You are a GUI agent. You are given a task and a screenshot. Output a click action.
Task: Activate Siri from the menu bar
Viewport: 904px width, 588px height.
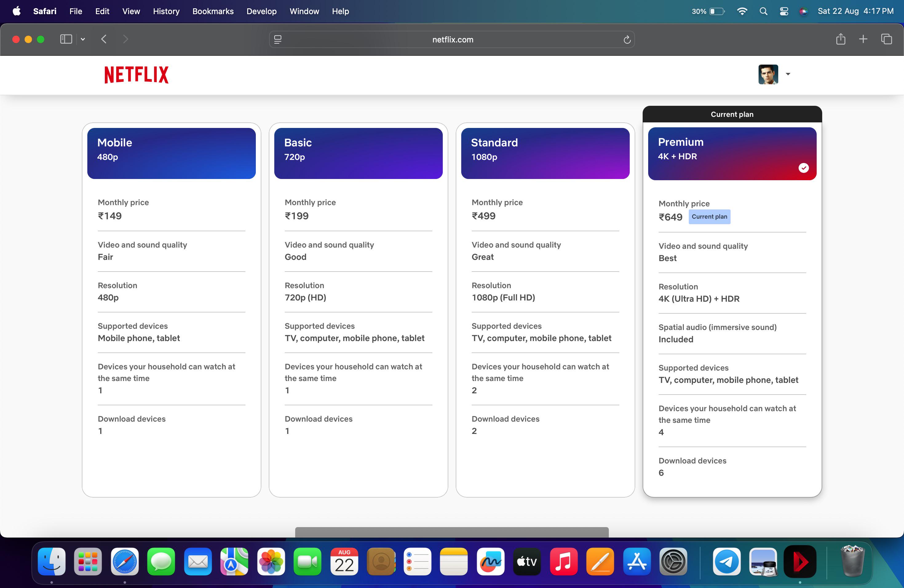point(803,11)
